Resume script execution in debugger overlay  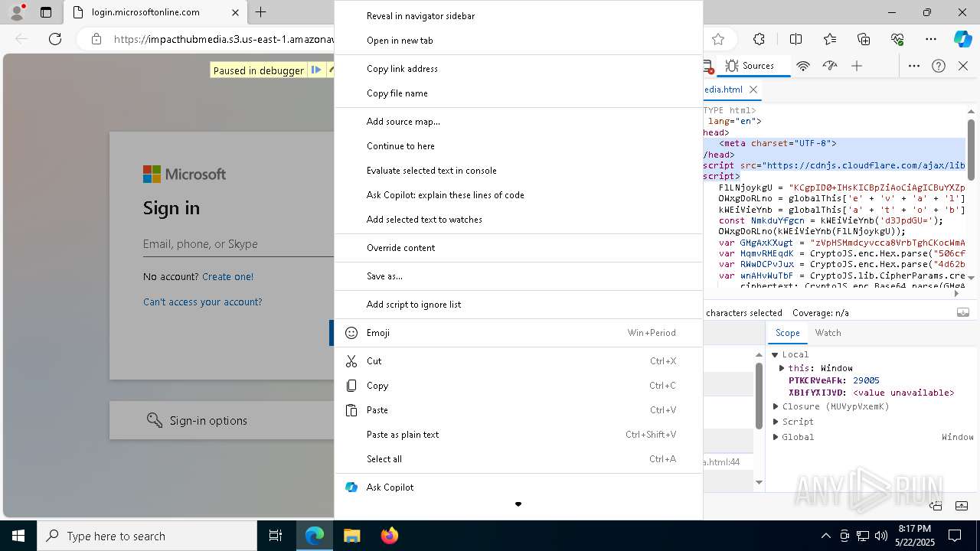316,70
